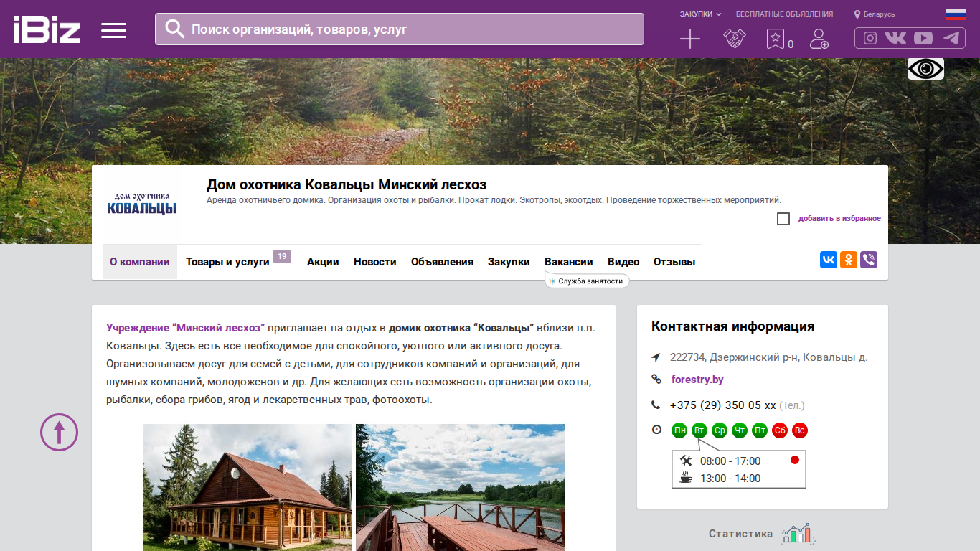Open the Вакансии tab
This screenshot has height=551, width=980.
[x=569, y=262]
